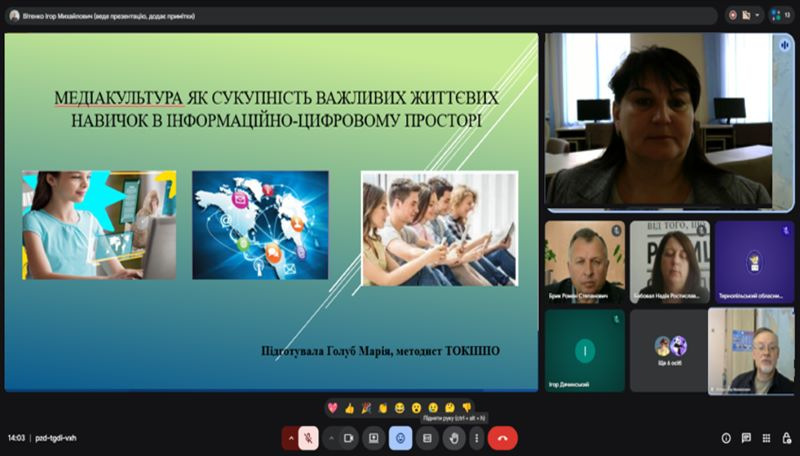The image size is (800, 456).
Task: Raise your hand
Action: point(454,438)
